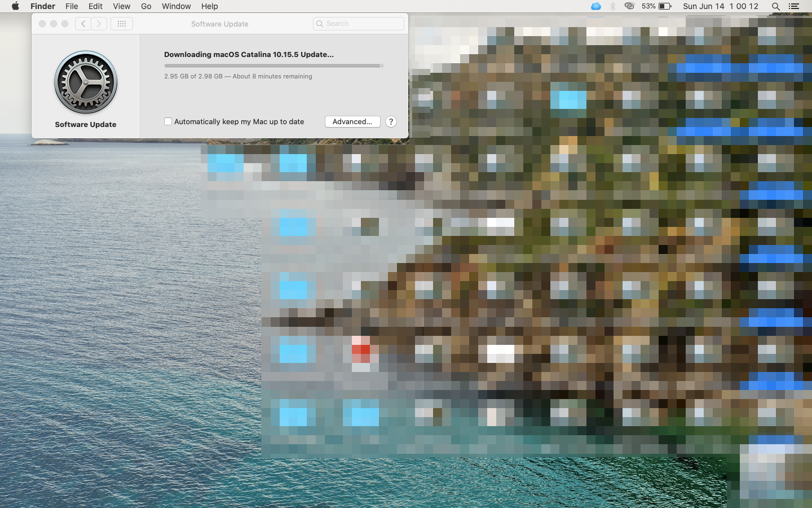Open the Finder menu
The image size is (812, 508).
43,6
